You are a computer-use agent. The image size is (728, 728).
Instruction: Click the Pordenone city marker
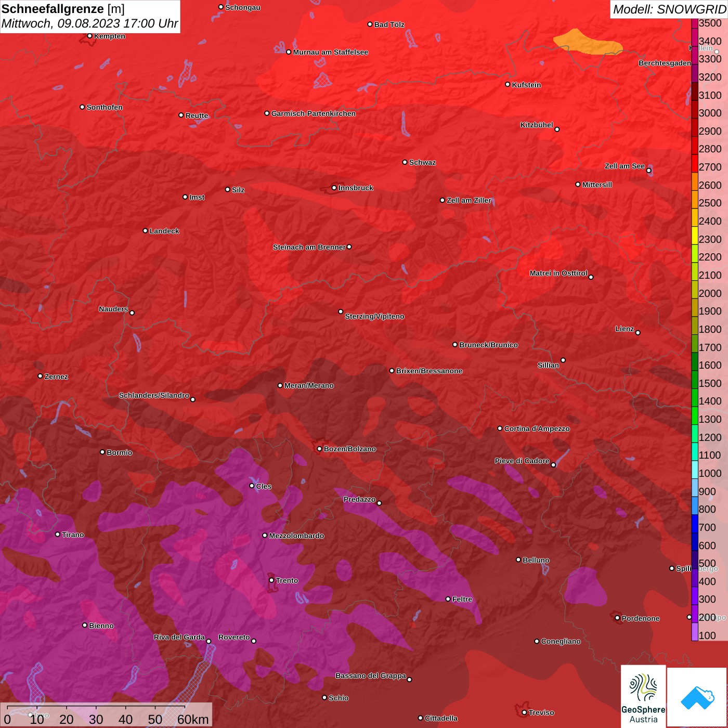617,618
